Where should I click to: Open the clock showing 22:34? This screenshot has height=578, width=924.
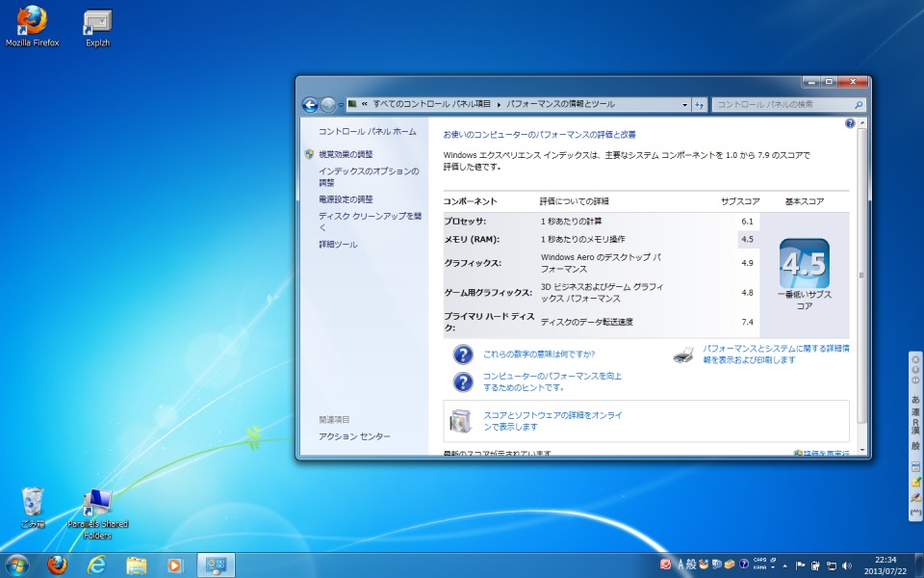(x=885, y=565)
